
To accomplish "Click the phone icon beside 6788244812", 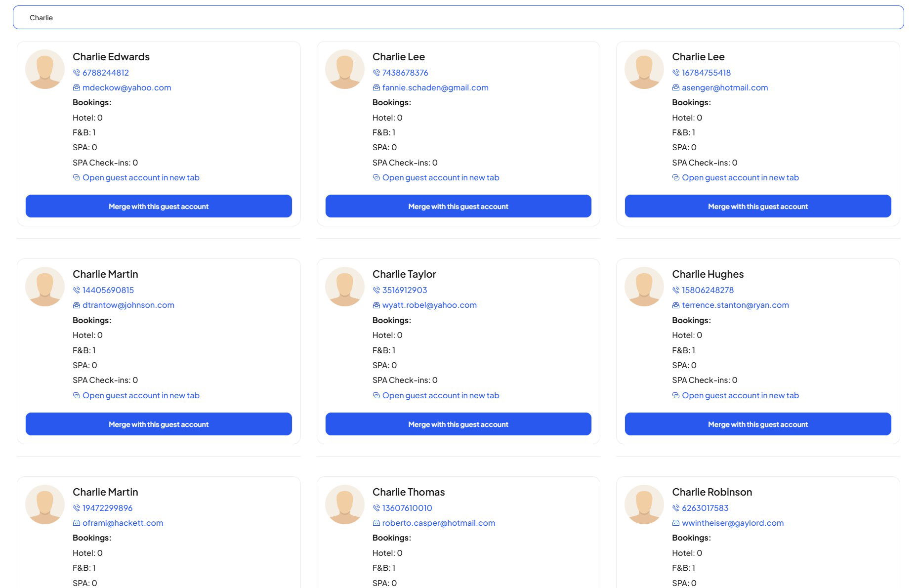I will tap(77, 73).
